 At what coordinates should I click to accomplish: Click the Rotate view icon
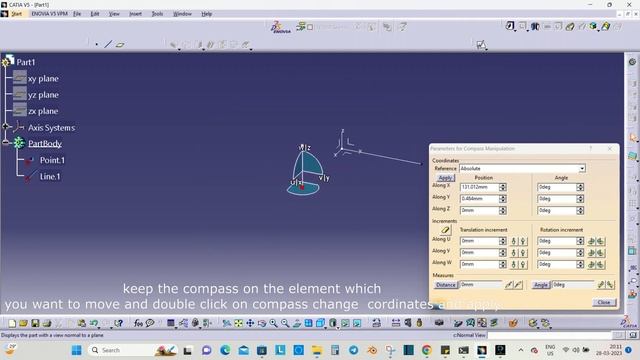(x=262, y=323)
